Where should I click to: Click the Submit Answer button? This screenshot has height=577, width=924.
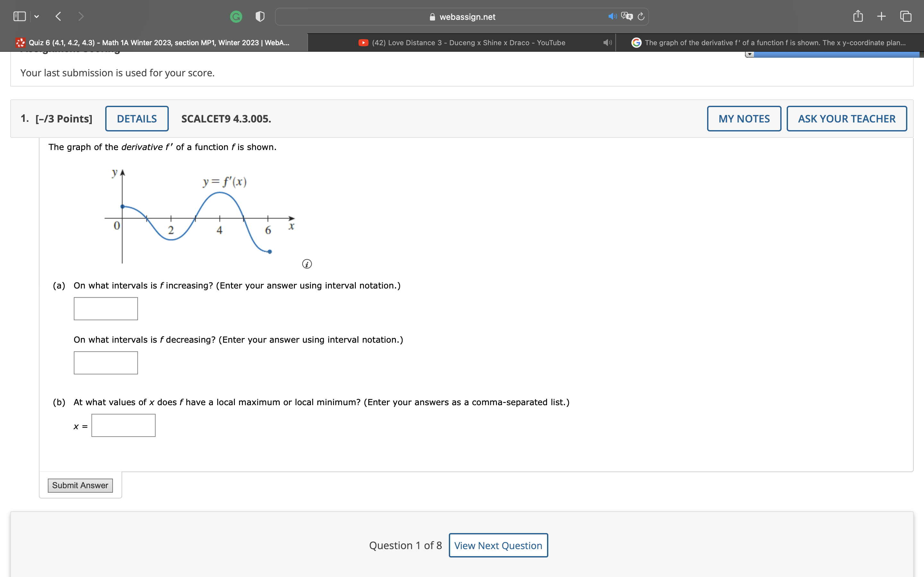(80, 485)
